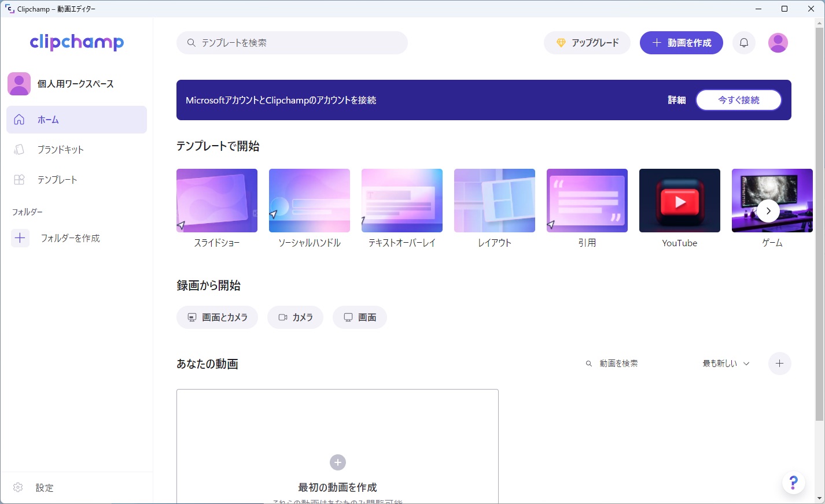Open 設定 label in the sidebar
The height and width of the screenshot is (504, 825).
45,488
